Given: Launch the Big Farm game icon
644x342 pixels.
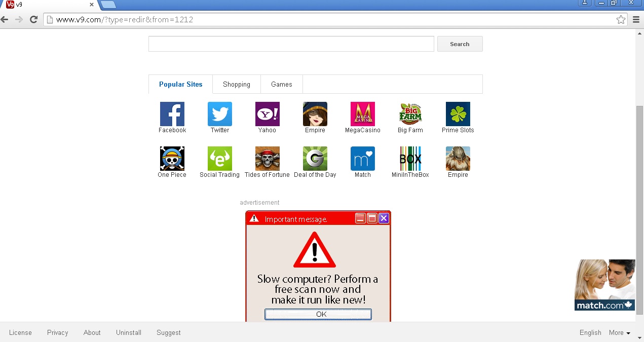Looking at the screenshot, I should pyautogui.click(x=410, y=114).
